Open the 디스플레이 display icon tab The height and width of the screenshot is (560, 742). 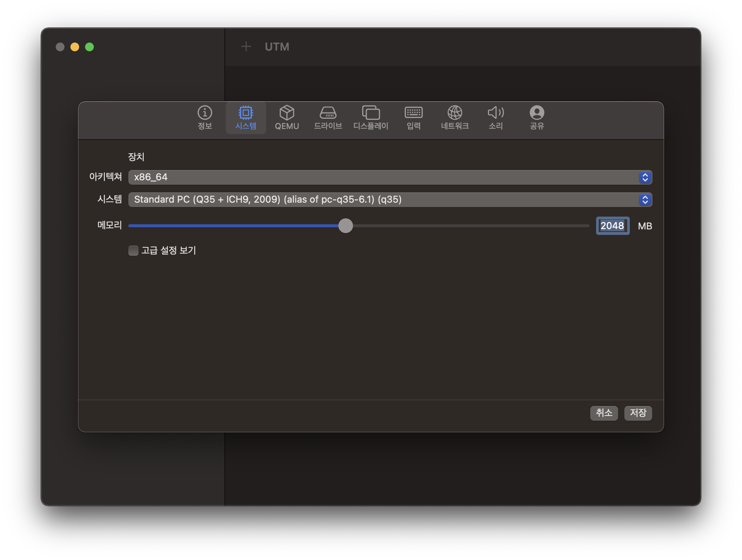371,117
